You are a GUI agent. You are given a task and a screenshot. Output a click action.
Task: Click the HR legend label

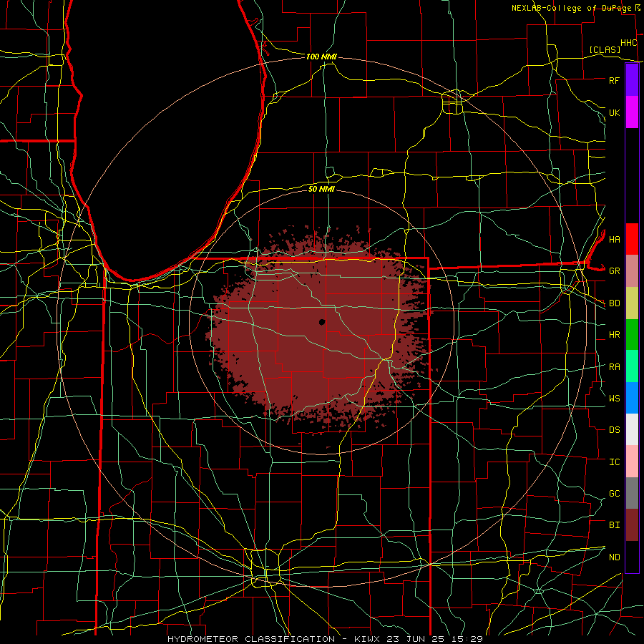(x=614, y=335)
